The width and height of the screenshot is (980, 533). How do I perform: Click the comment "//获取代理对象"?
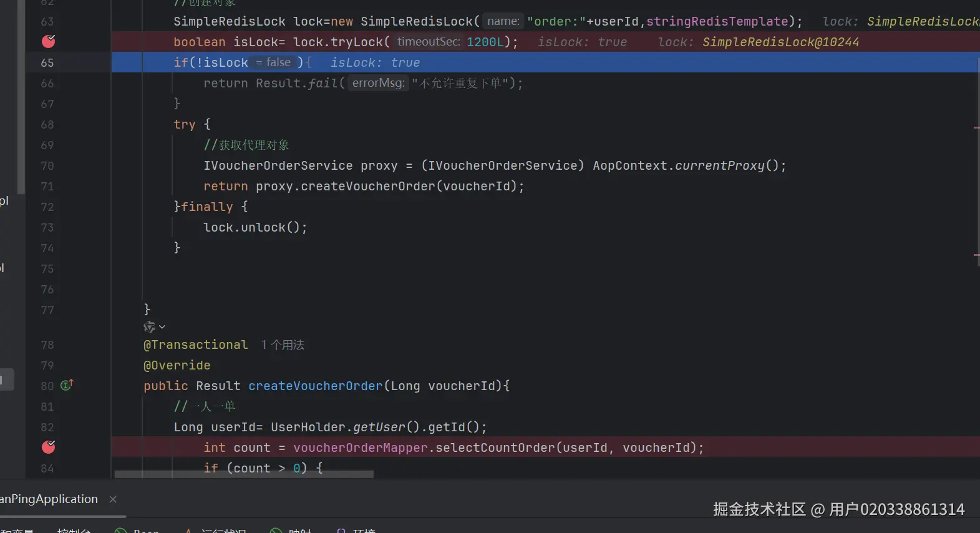pos(246,145)
